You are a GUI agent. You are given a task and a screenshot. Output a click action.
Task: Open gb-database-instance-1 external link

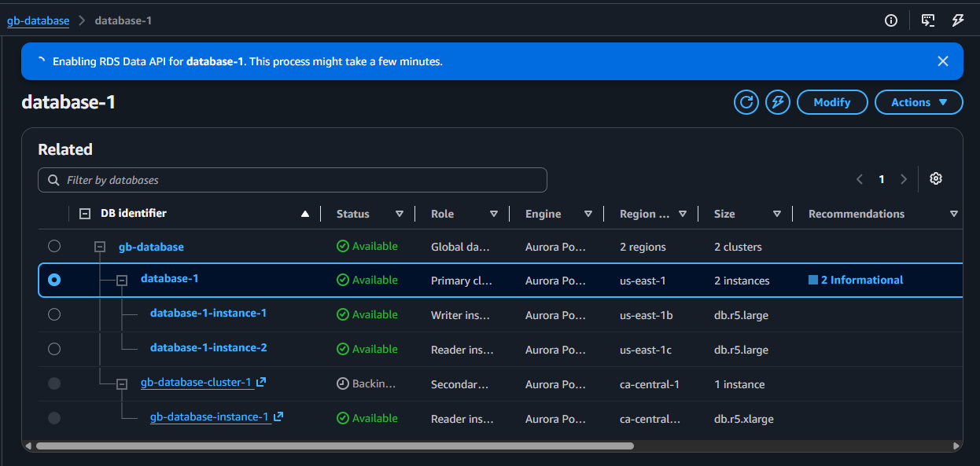tap(216, 417)
